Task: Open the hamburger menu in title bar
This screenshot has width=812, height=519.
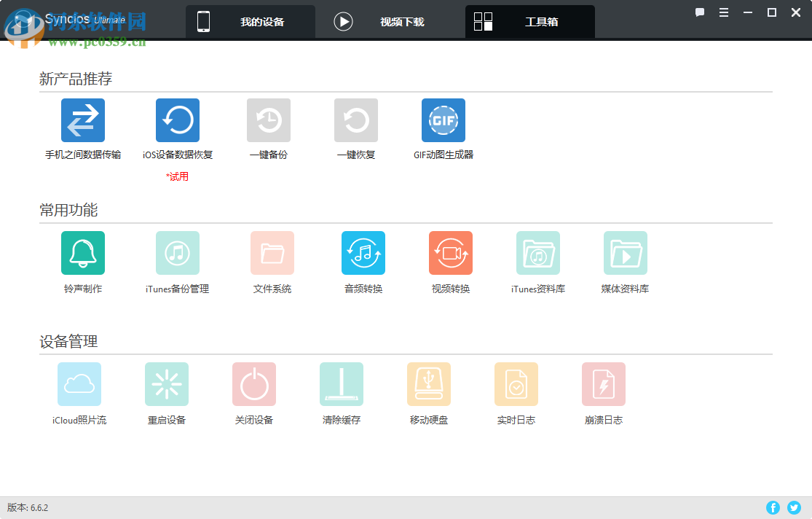Action: pos(723,12)
